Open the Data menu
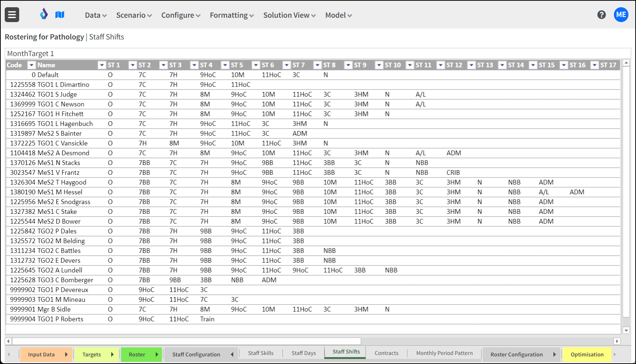The width and height of the screenshot is (636, 364). click(96, 15)
